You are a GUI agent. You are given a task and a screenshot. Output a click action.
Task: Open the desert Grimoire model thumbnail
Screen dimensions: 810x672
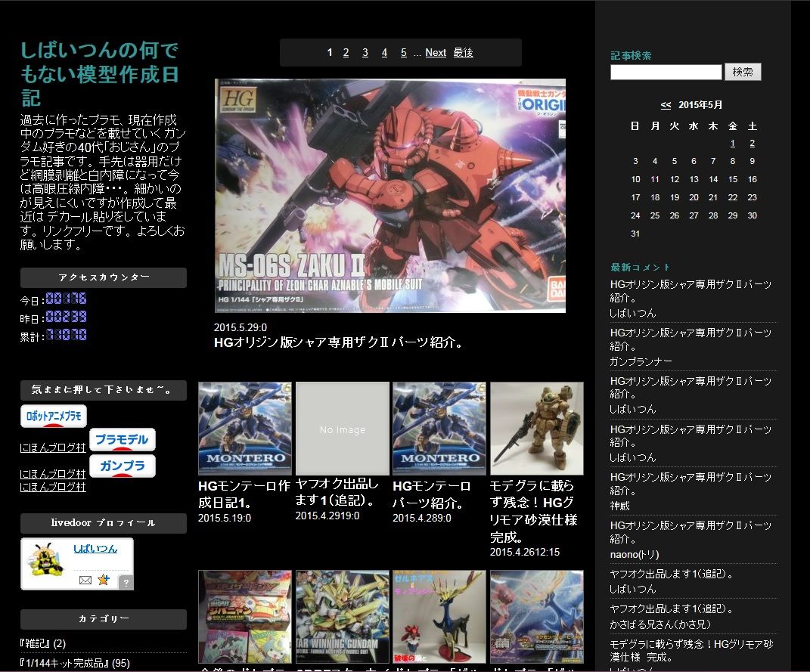(537, 429)
